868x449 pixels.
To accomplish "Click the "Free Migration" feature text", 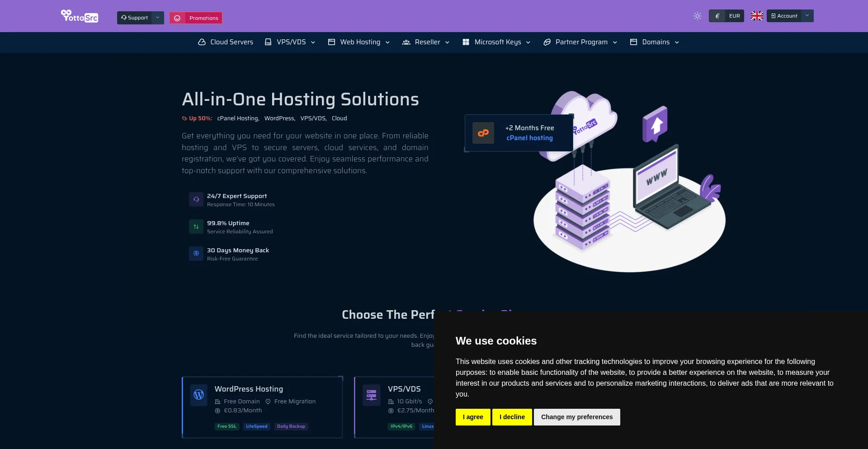I will 295,402.
